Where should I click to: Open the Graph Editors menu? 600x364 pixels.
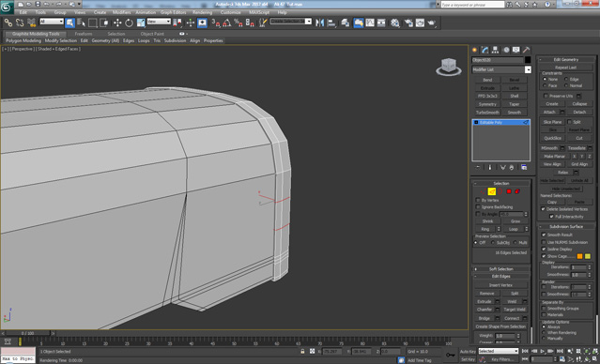pyautogui.click(x=173, y=12)
